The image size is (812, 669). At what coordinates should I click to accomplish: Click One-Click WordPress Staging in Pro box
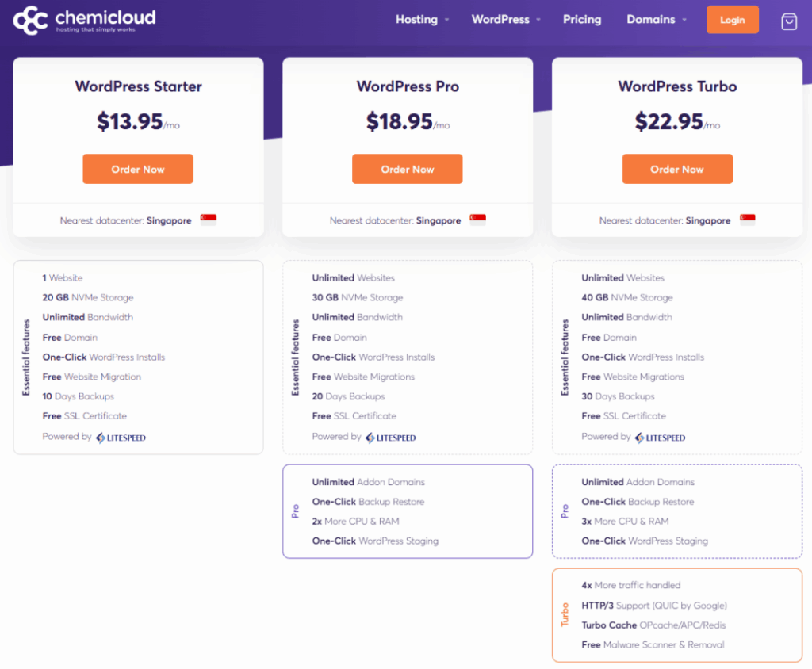(x=375, y=541)
